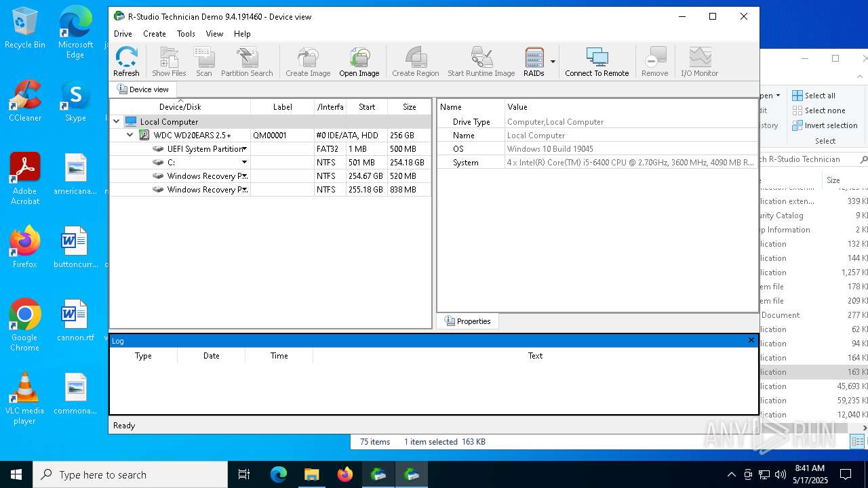The image size is (868, 488).
Task: Close the Log panel
Action: point(751,340)
